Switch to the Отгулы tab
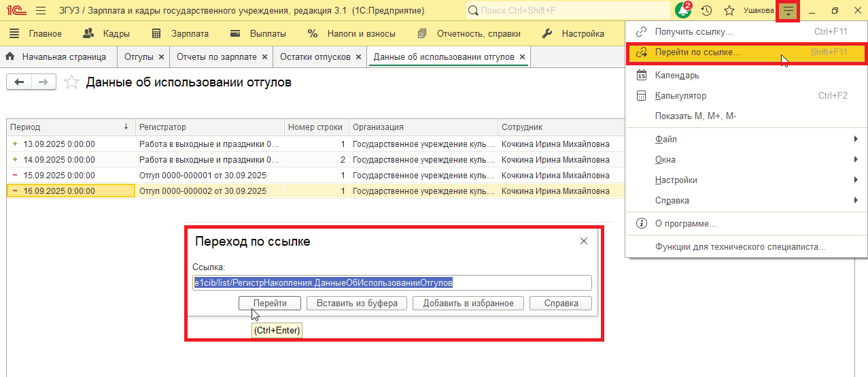This screenshot has width=868, height=377. 139,57
